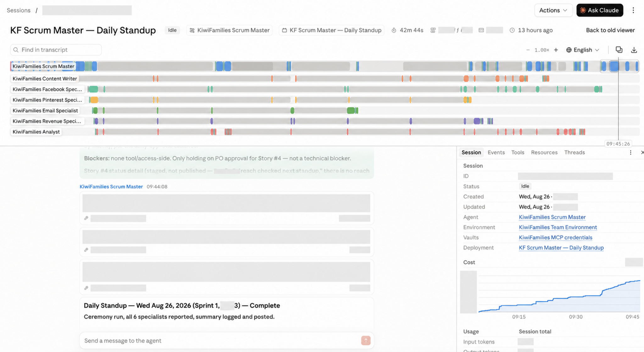The height and width of the screenshot is (352, 644).
Task: Click the magnifier icon in transcript search
Action: pos(16,50)
